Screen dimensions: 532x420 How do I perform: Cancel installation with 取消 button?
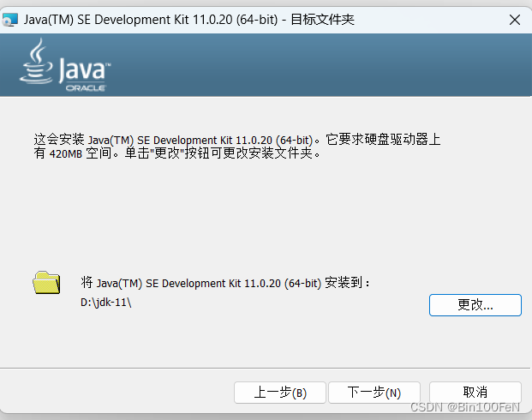475,393
